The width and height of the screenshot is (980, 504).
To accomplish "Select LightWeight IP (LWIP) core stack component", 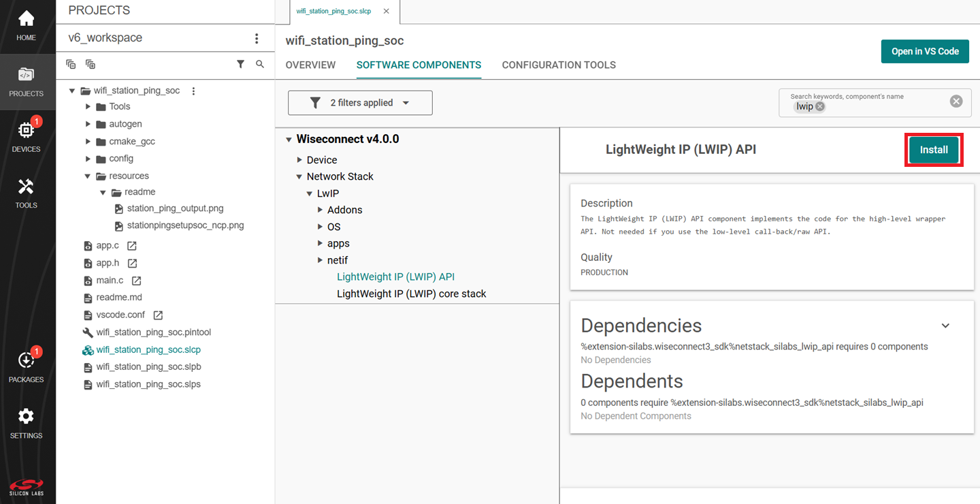I will point(411,294).
